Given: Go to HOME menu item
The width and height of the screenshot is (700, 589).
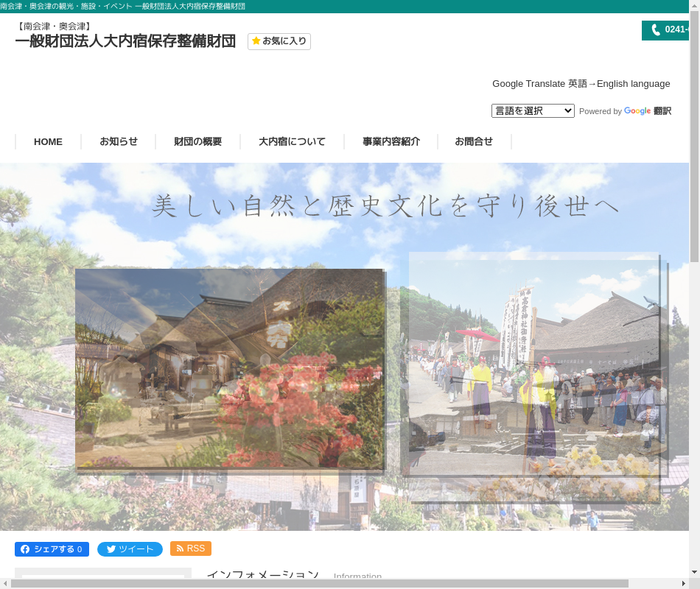Looking at the screenshot, I should pyautogui.click(x=48, y=141).
